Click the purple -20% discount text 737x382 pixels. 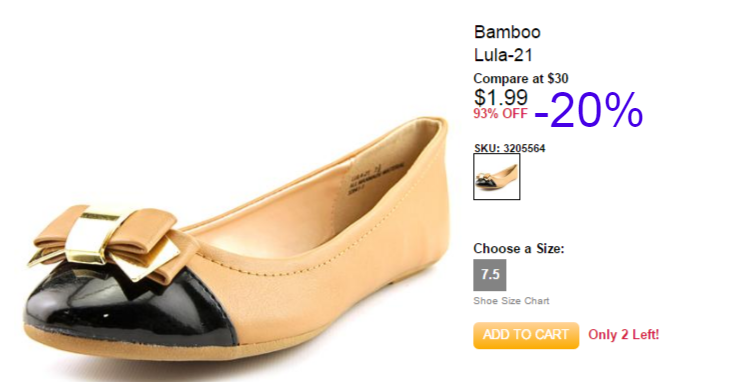point(588,110)
